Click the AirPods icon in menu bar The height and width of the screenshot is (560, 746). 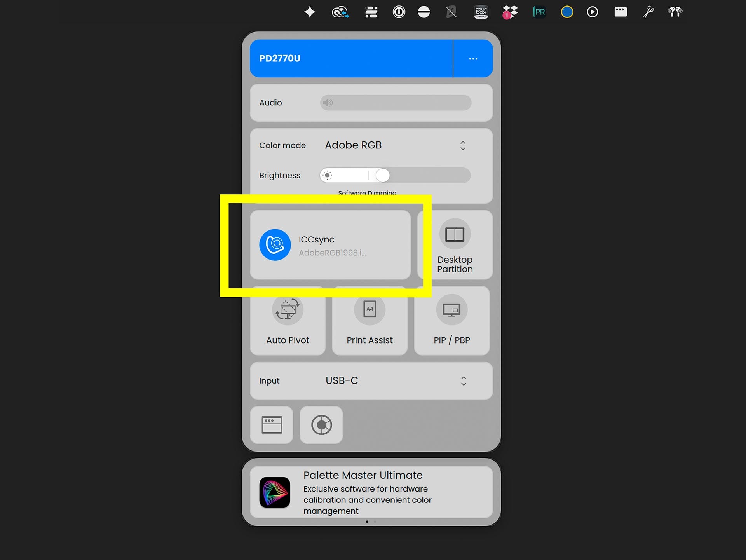coord(675,12)
